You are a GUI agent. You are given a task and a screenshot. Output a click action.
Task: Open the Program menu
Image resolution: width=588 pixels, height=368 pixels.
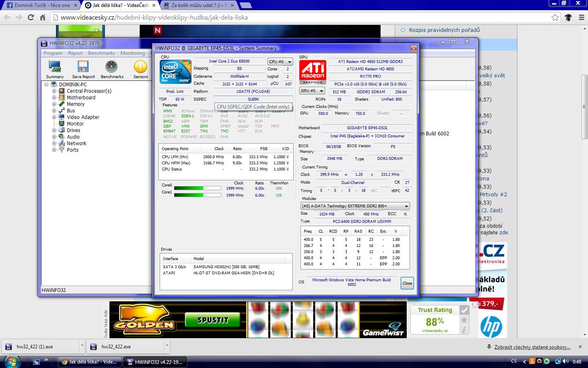pos(53,53)
